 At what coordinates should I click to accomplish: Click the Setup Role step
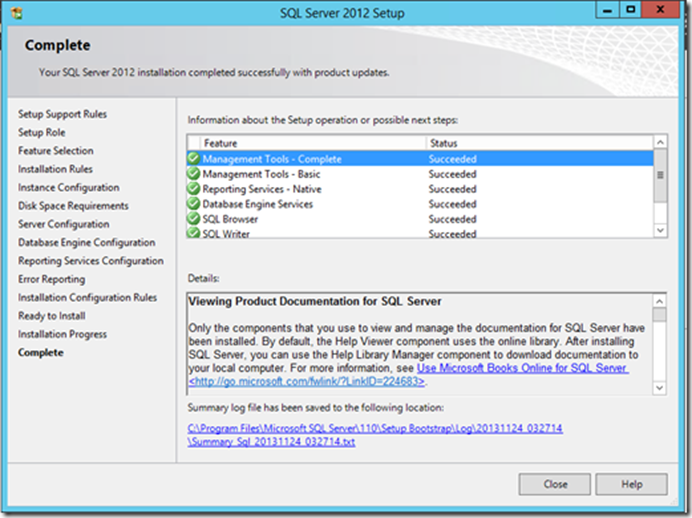pyautogui.click(x=41, y=132)
